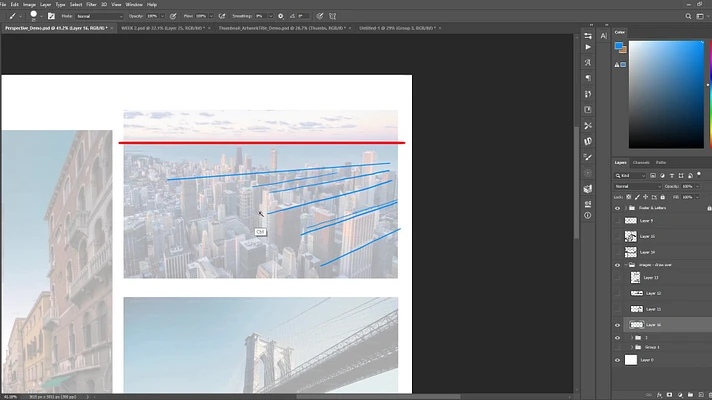Collapse the images - draw over group
712x400 pixels.
[x=626, y=265]
